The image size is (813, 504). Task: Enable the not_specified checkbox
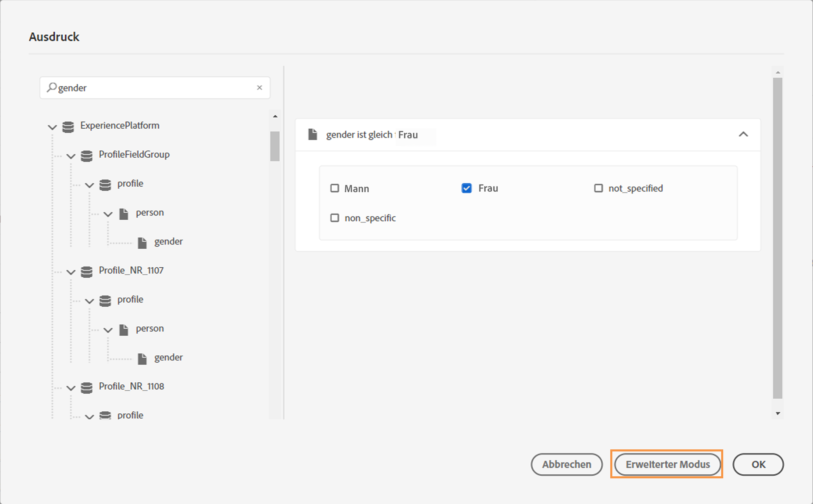click(598, 188)
